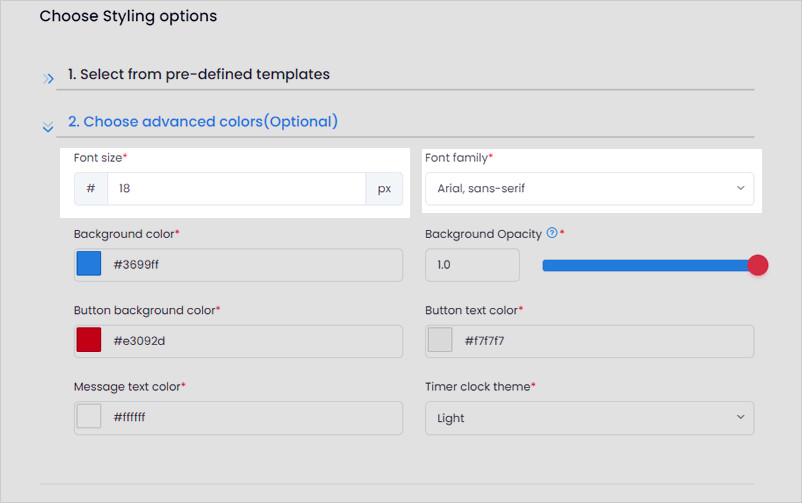Screen dimensions: 802x503
Task: Click the 'Font size' label
Action: point(100,158)
